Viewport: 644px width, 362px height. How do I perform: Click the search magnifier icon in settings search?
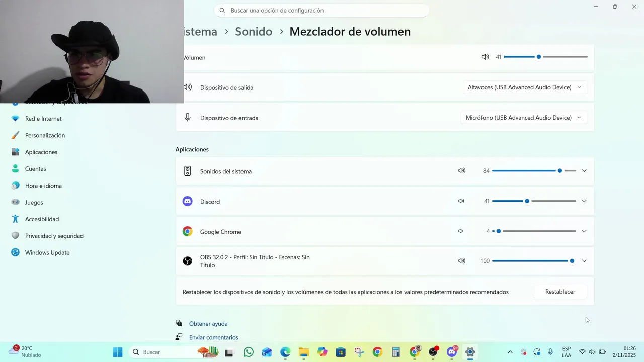[x=222, y=10]
